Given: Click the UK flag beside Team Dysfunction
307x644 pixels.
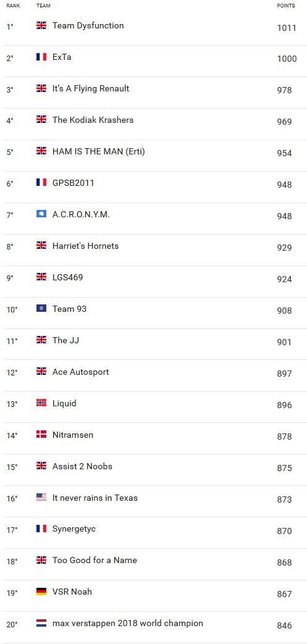Looking at the screenshot, I should (x=41, y=25).
